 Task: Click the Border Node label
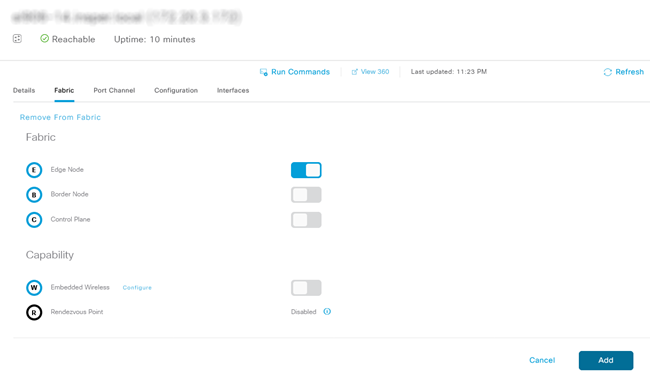click(70, 194)
